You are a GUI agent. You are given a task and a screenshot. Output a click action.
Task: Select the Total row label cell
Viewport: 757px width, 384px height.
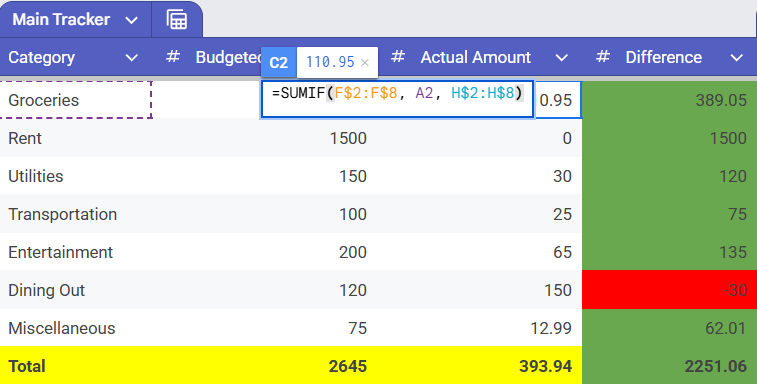77,366
